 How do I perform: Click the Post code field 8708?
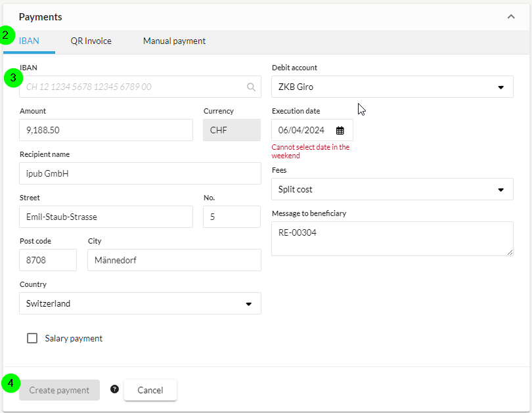[x=48, y=260]
